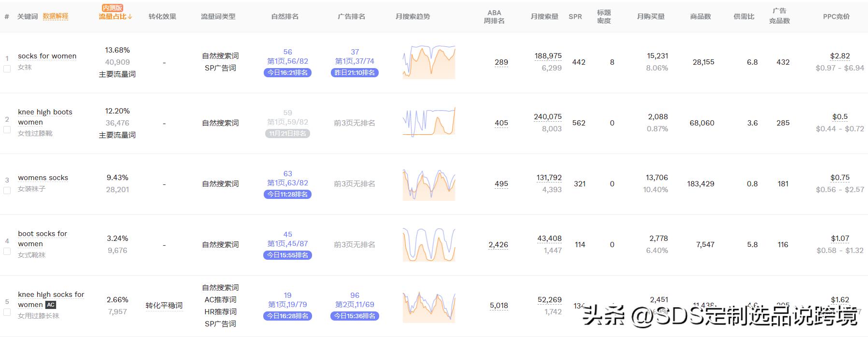This screenshot has width=868, height=337.
Task: Click the AC badge on knee high socks keyword
Action: 51,305
